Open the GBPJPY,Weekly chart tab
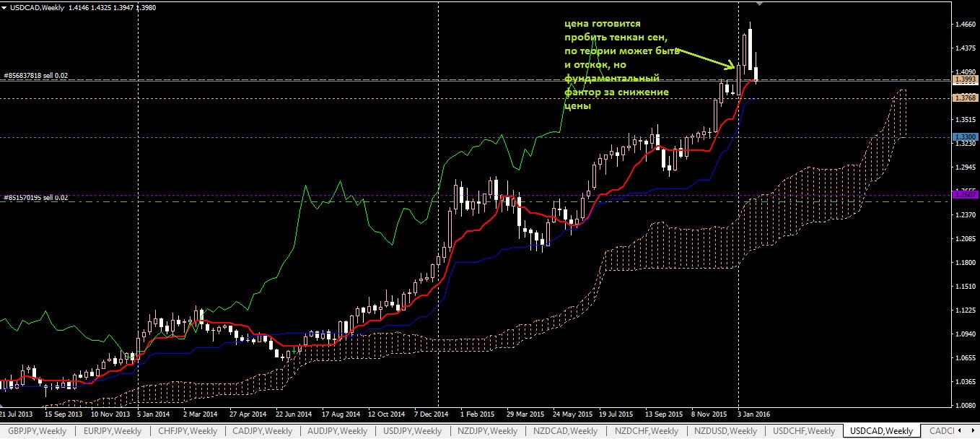980x439 pixels. [37, 431]
